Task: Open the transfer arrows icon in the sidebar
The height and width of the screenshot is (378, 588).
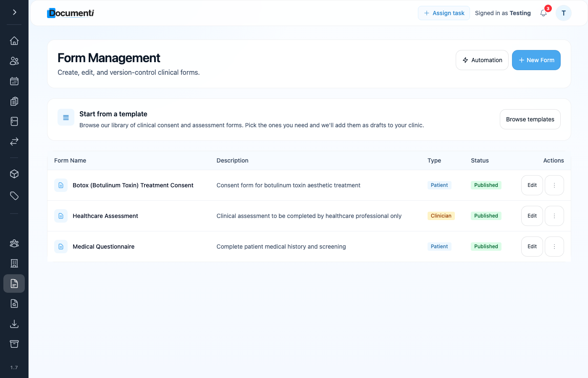Action: coord(14,142)
